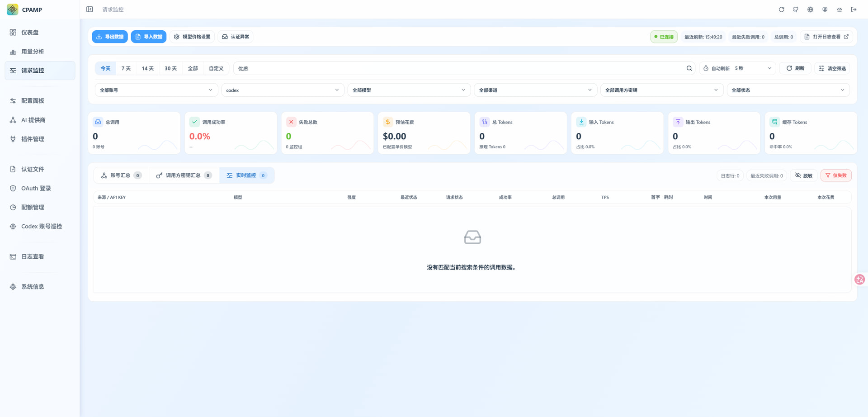
Task: Switch to the 实时监控 tab
Action: 247,175
